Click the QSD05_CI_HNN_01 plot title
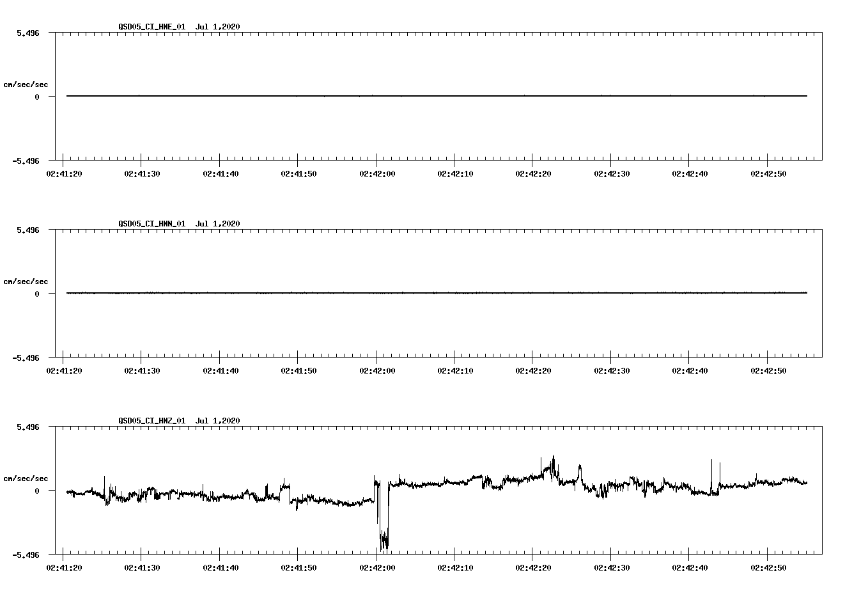 (x=180, y=223)
